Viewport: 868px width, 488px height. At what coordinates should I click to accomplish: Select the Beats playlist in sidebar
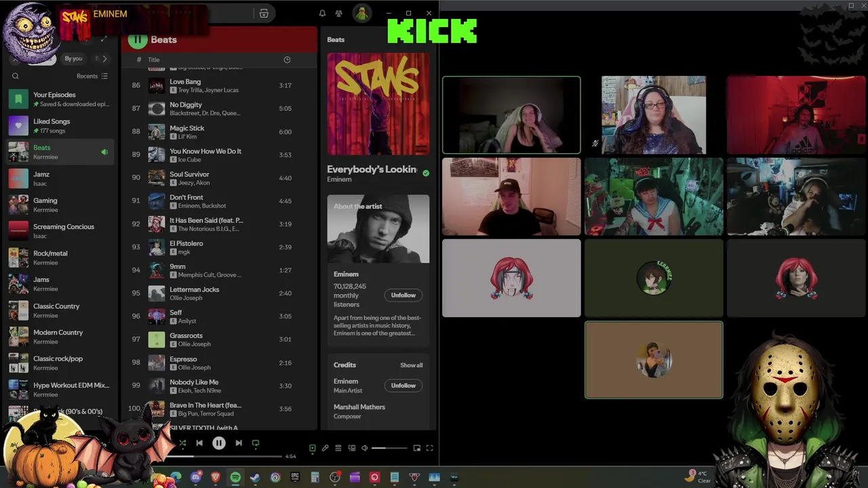[x=61, y=152]
